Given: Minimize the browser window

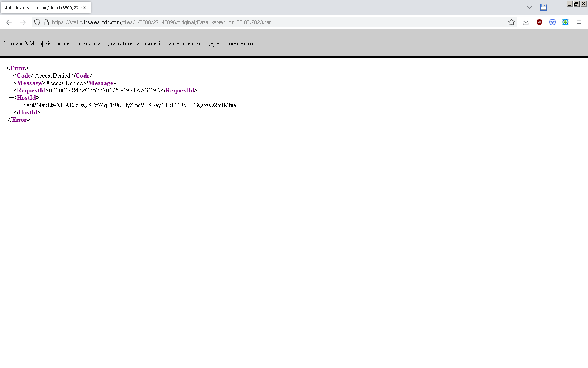Looking at the screenshot, I should click(570, 4).
